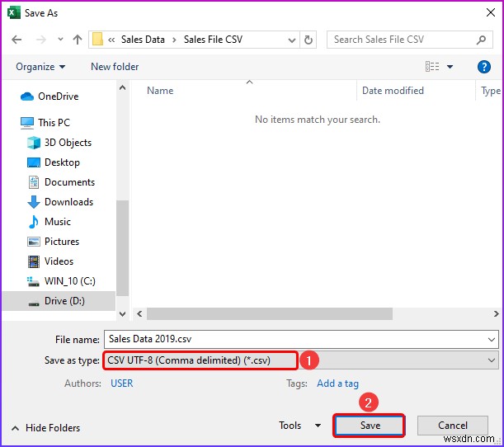Open recent locations dropdown arrow
The height and width of the screenshot is (447, 504).
pyautogui.click(x=60, y=40)
